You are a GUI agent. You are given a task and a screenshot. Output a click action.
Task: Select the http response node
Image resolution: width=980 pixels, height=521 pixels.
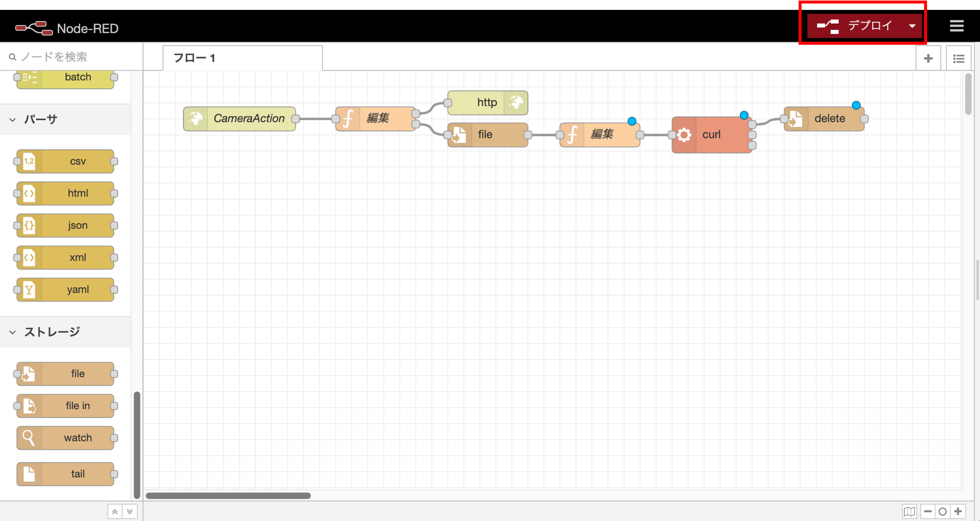488,103
